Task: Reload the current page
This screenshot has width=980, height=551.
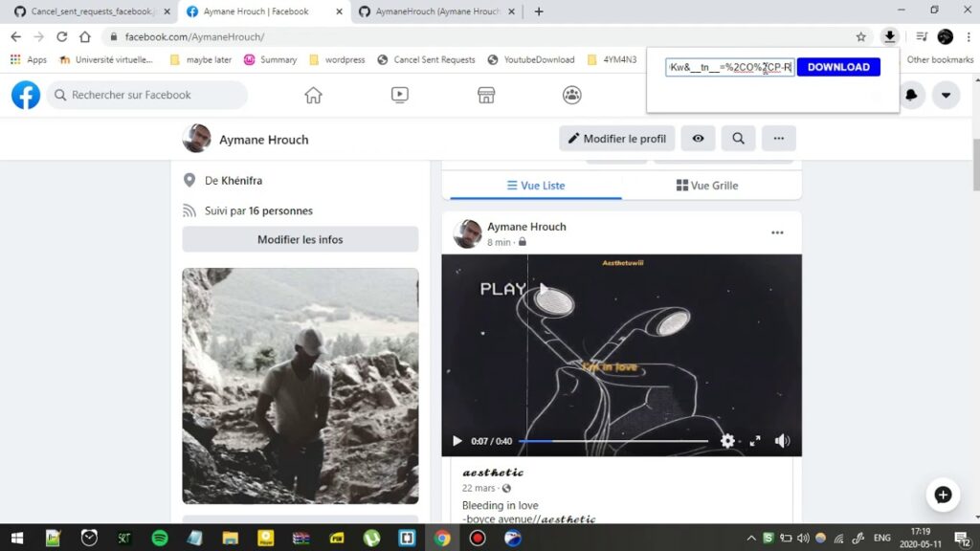Action: point(62,37)
